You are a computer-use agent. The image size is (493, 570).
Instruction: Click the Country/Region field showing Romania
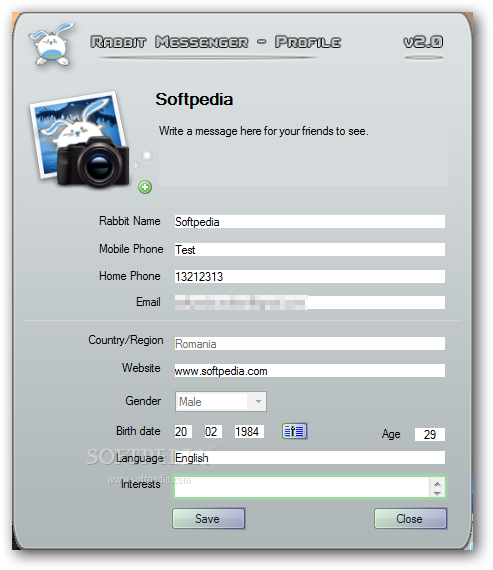coord(310,344)
